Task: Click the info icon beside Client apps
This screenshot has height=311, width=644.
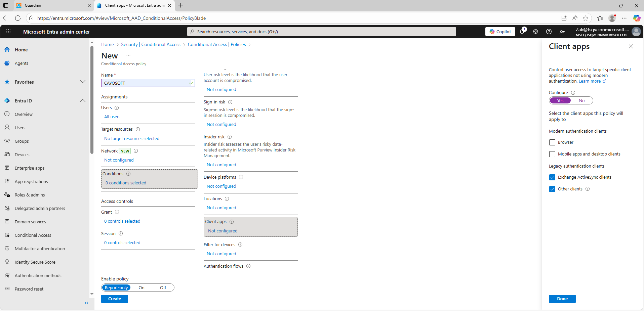Action: click(x=232, y=222)
